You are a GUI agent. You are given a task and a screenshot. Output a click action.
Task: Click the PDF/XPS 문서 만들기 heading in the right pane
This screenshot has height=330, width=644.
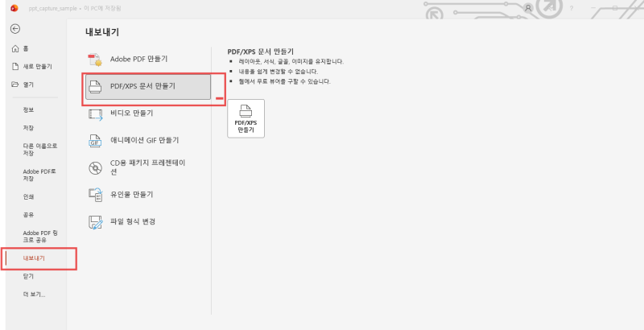(260, 52)
